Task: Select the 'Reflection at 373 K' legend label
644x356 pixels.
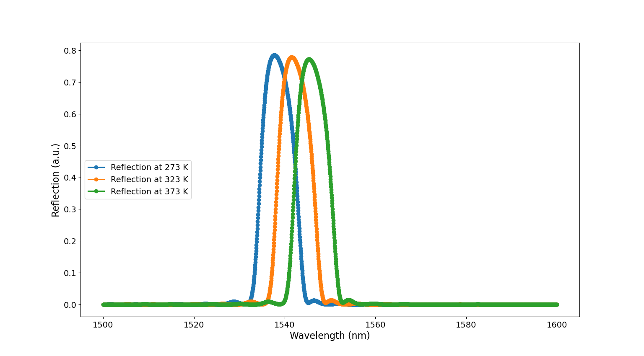Action: 149,192
